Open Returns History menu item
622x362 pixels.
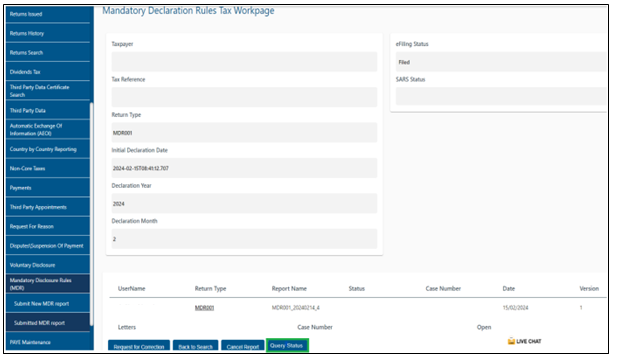(x=48, y=33)
